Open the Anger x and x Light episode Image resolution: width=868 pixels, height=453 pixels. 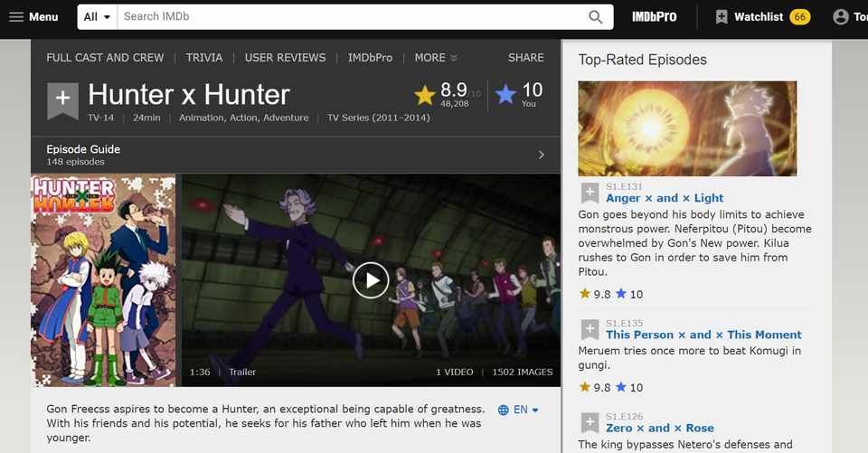point(665,198)
